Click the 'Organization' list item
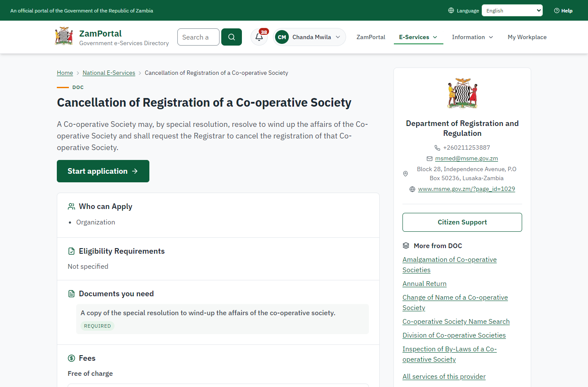The height and width of the screenshot is (387, 588). pyautogui.click(x=96, y=222)
